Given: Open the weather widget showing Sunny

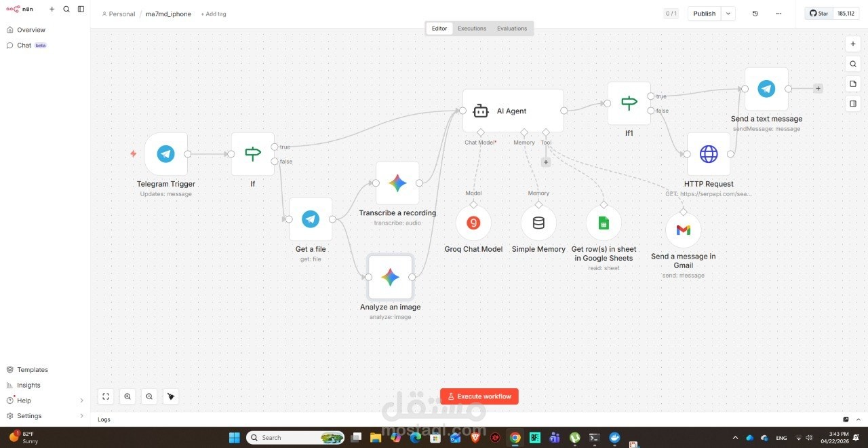Looking at the screenshot, I should tap(23, 437).
